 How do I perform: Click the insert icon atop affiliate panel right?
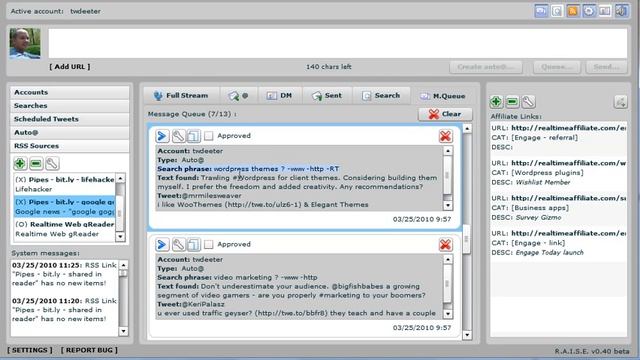click(620, 102)
